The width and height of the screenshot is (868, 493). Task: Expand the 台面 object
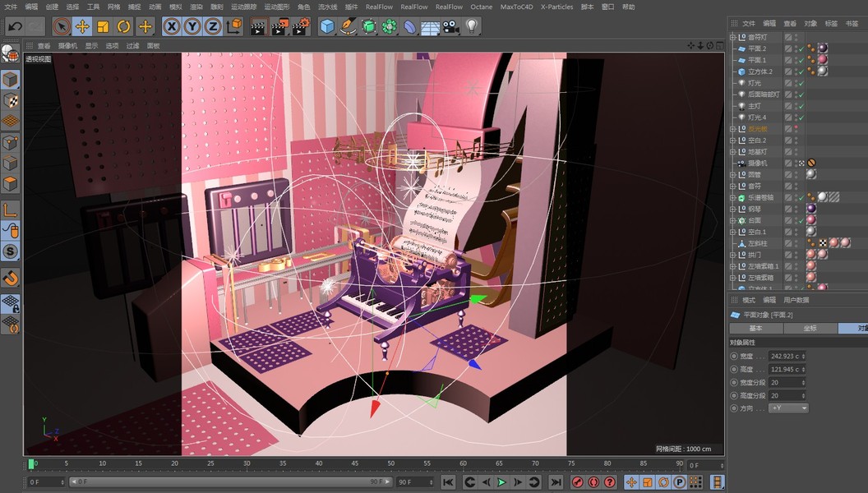coord(733,220)
